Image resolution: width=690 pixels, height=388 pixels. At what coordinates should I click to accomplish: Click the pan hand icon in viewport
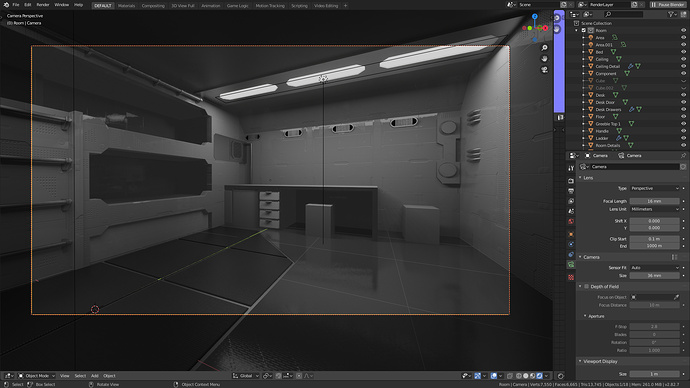tap(544, 59)
